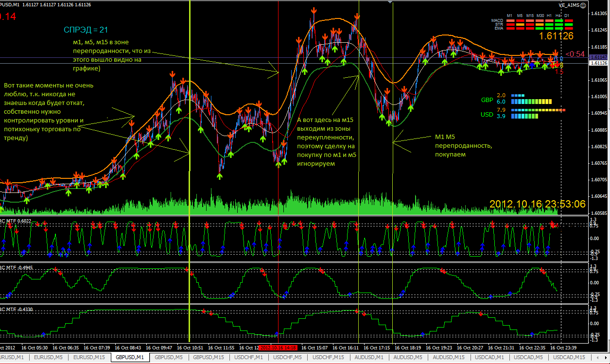610x364 pixels.
Task: Select the AUDUSD,M15 chart tab
Action: 449,358
